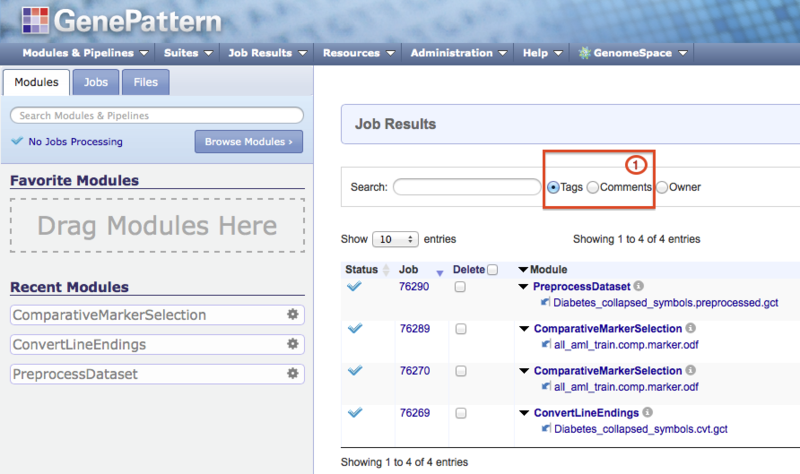Focus the Search Modules & Pipelines field
The image size is (800, 474).
157,115
